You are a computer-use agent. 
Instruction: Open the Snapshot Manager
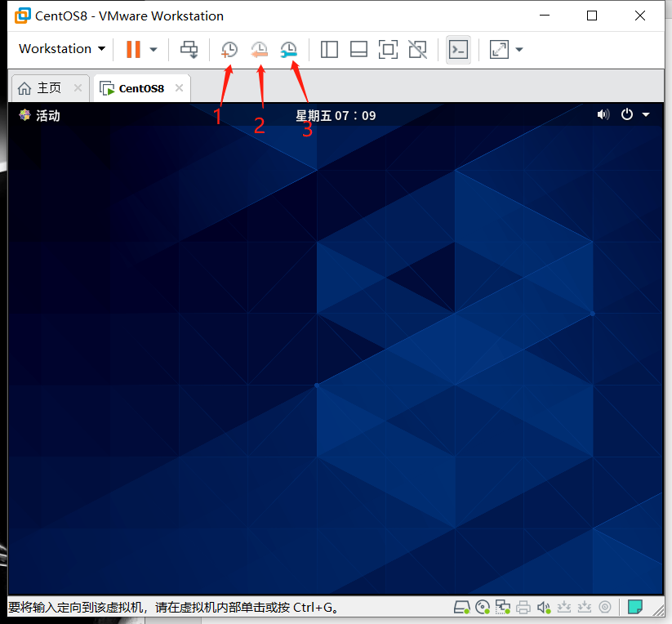288,49
